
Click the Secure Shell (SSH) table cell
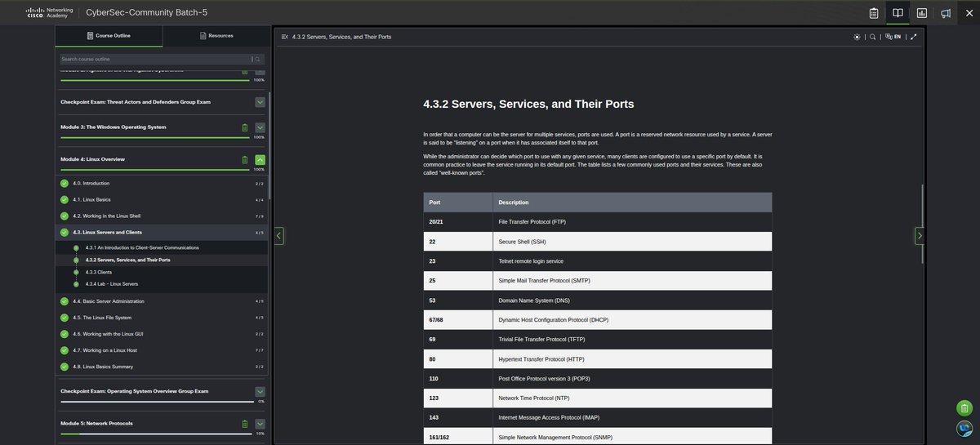(632, 242)
